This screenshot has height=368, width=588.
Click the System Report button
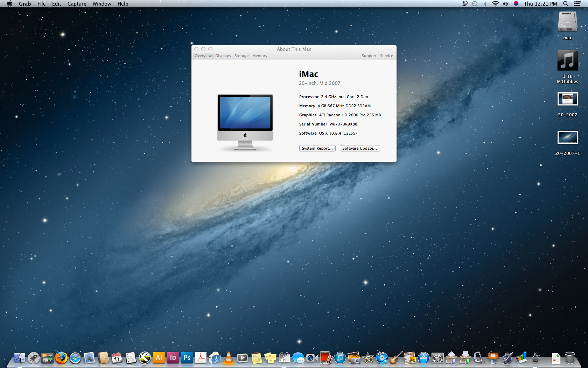(317, 148)
